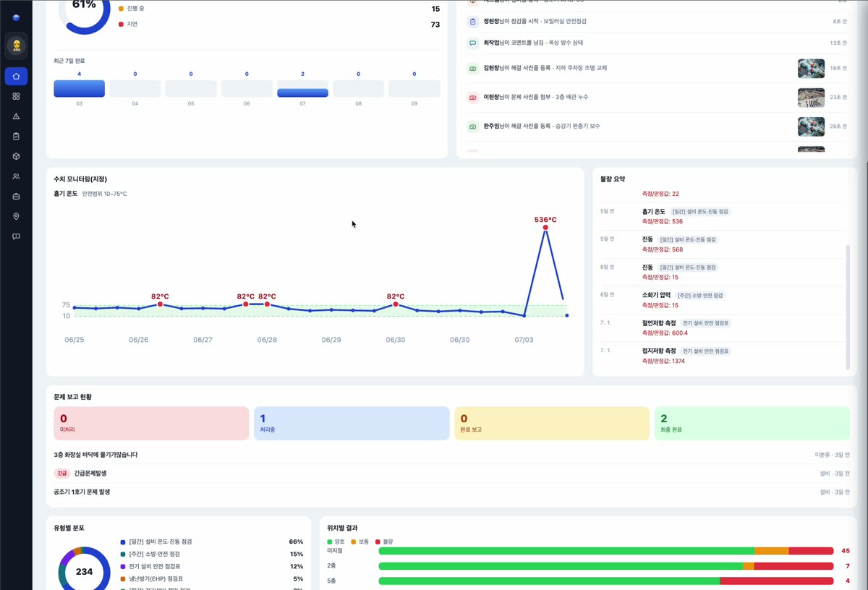868x590 pixels.
Task: Open the warning triangle icon in sidebar
Action: pos(16,116)
